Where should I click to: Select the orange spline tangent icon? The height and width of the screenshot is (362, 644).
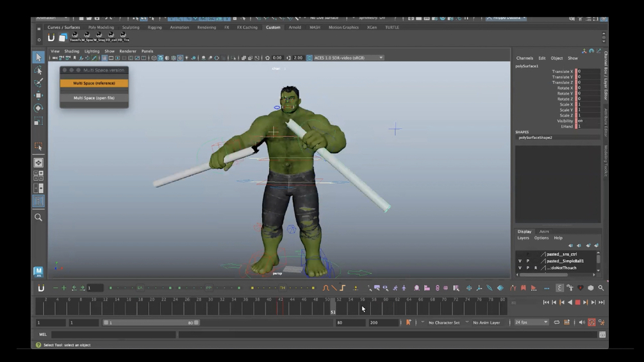(326, 288)
